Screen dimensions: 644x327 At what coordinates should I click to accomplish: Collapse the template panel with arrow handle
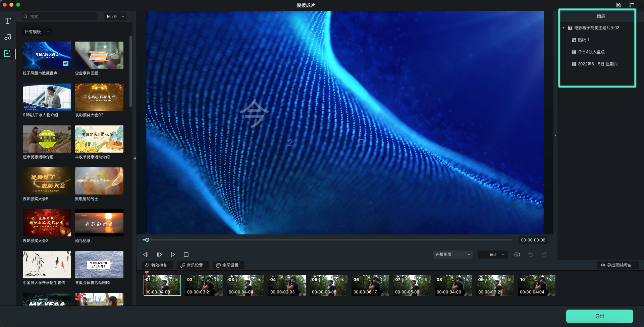coord(135,158)
